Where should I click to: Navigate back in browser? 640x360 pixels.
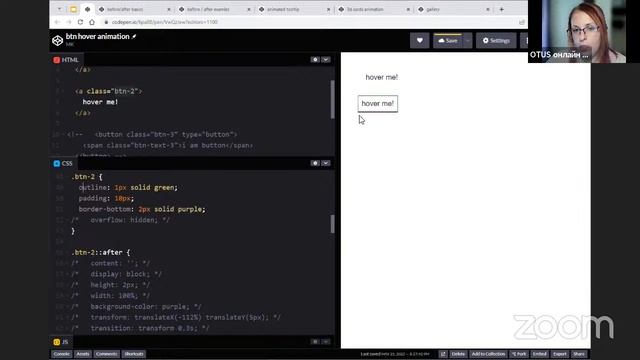[x=57, y=22]
